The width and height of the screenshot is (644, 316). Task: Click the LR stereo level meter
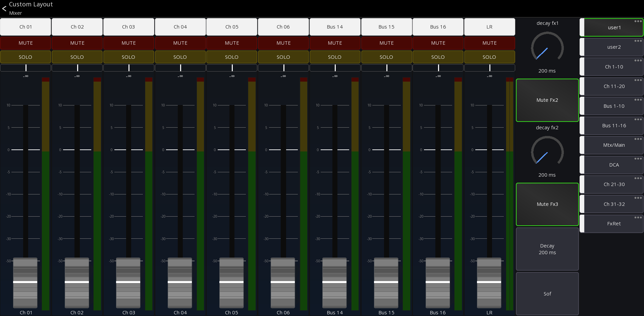(510, 194)
